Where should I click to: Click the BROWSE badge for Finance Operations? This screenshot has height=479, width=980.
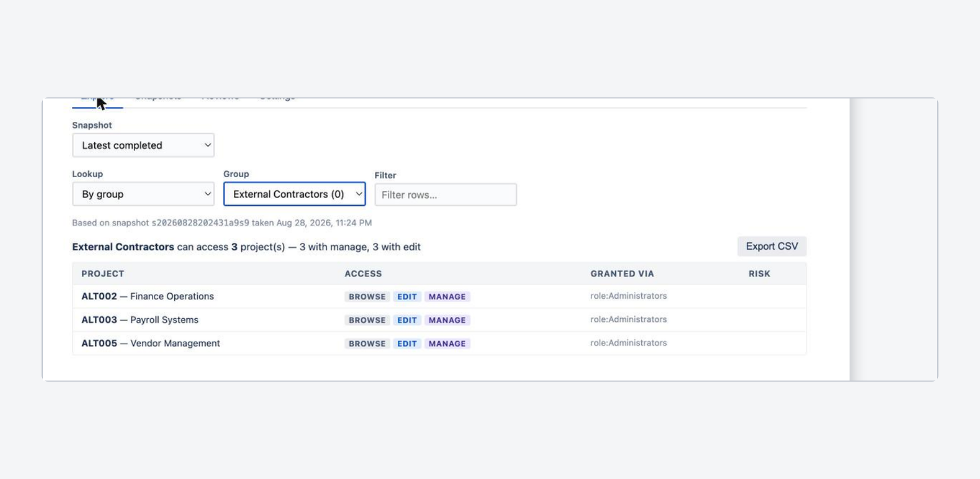click(367, 297)
